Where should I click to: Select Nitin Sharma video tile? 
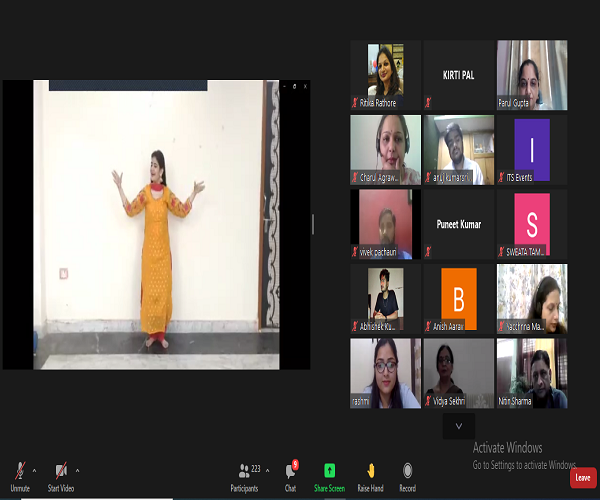(x=532, y=373)
